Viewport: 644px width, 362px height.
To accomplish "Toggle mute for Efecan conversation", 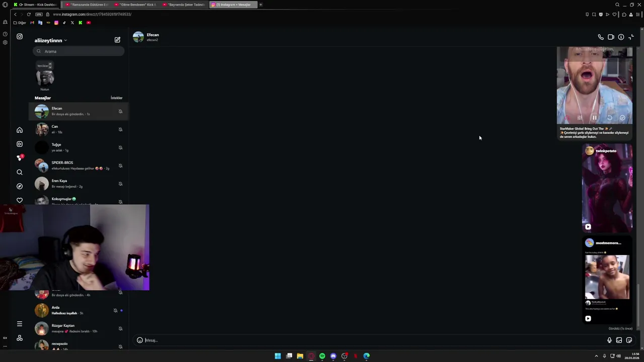I will point(120,112).
